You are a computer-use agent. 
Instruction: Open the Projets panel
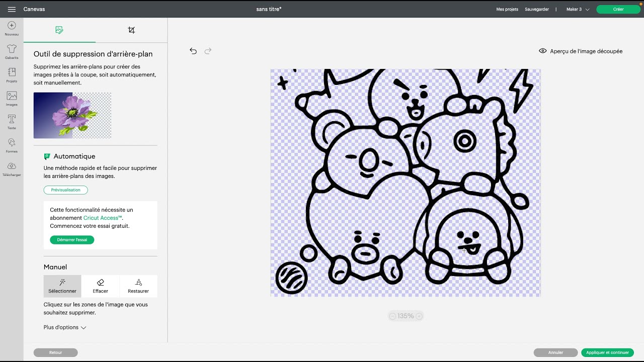12,75
